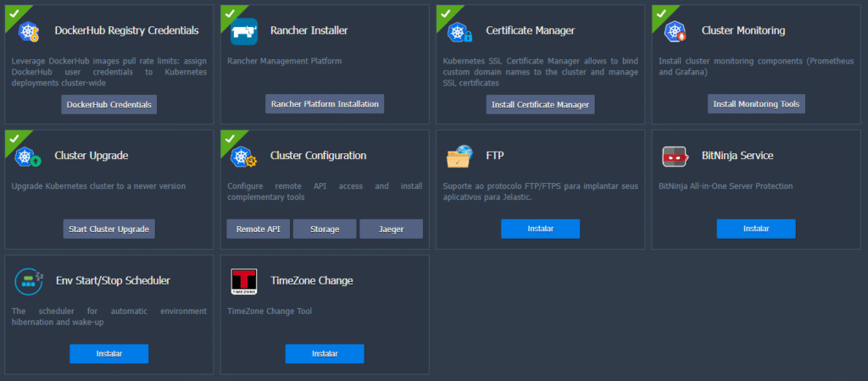Image resolution: width=868 pixels, height=381 pixels.
Task: Click the Rancher Installer cow logo icon
Action: click(244, 32)
